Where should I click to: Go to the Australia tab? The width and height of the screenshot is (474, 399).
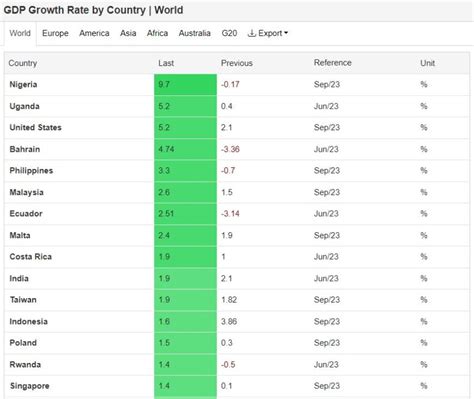[x=195, y=33]
